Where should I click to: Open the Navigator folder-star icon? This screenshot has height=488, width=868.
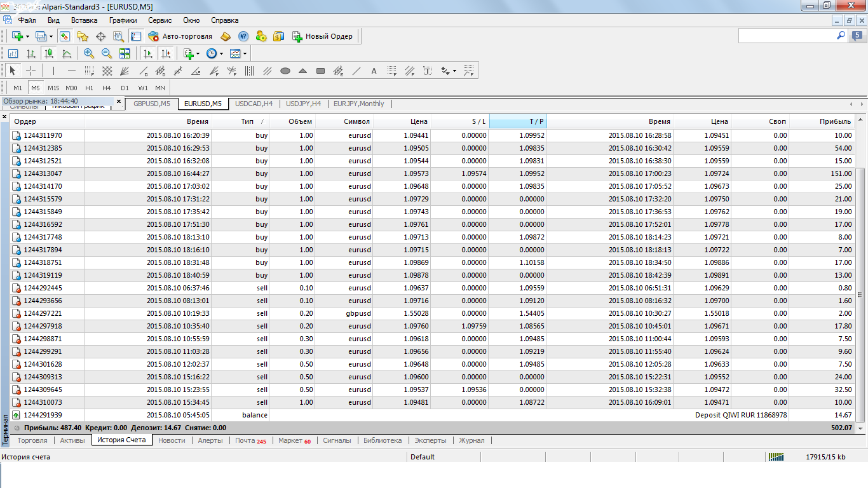[x=82, y=37]
